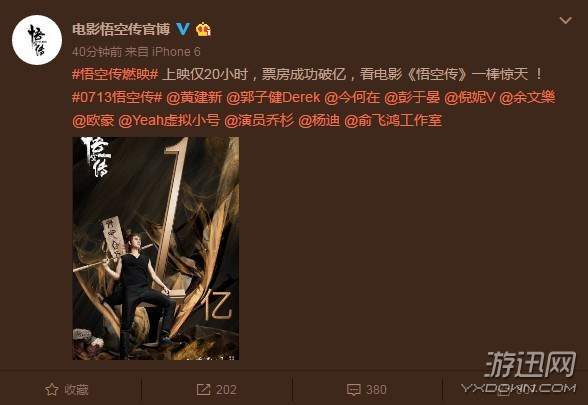
Task: Open mention @演员乔杉
Action: (x=259, y=121)
